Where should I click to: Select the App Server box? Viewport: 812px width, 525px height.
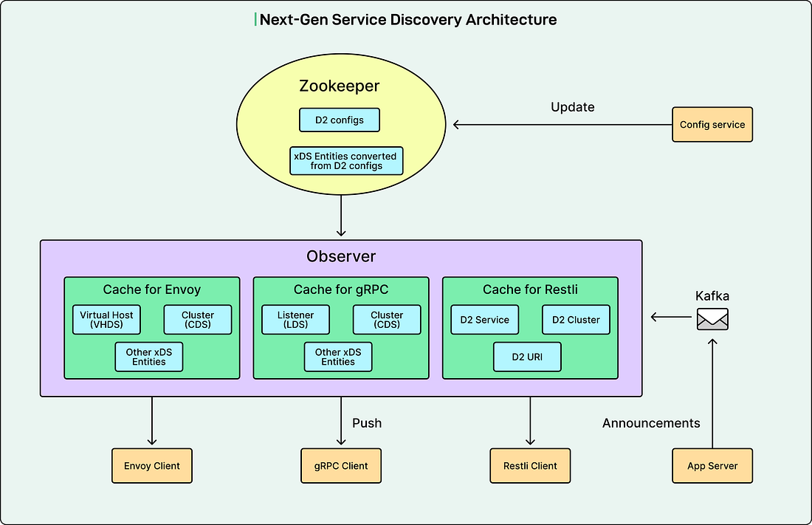coord(712,466)
